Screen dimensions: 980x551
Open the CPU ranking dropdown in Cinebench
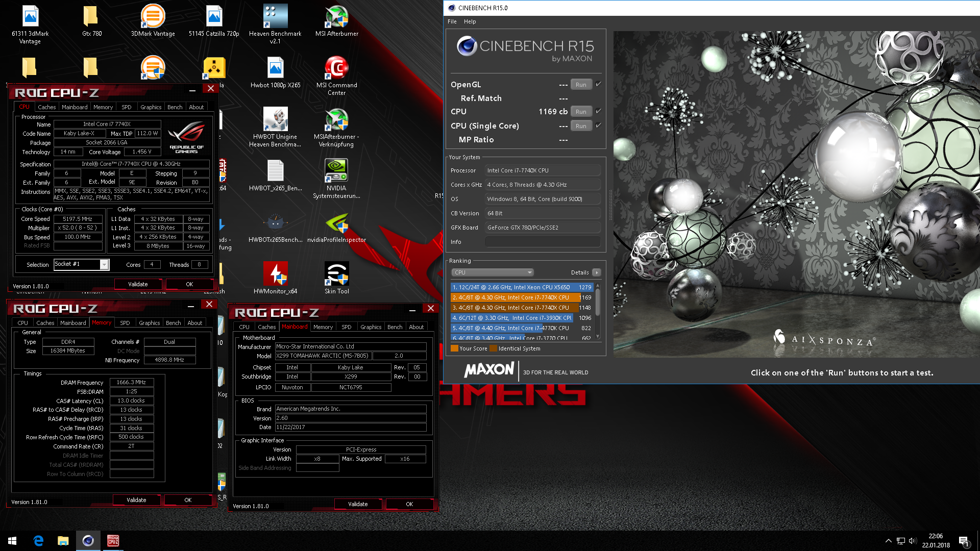click(493, 272)
